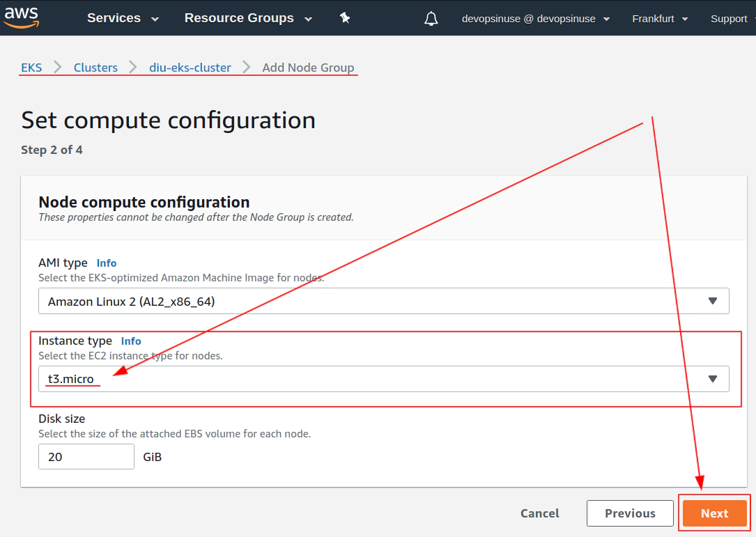The width and height of the screenshot is (756, 537).
Task: Open the notifications bell
Action: coord(431,19)
